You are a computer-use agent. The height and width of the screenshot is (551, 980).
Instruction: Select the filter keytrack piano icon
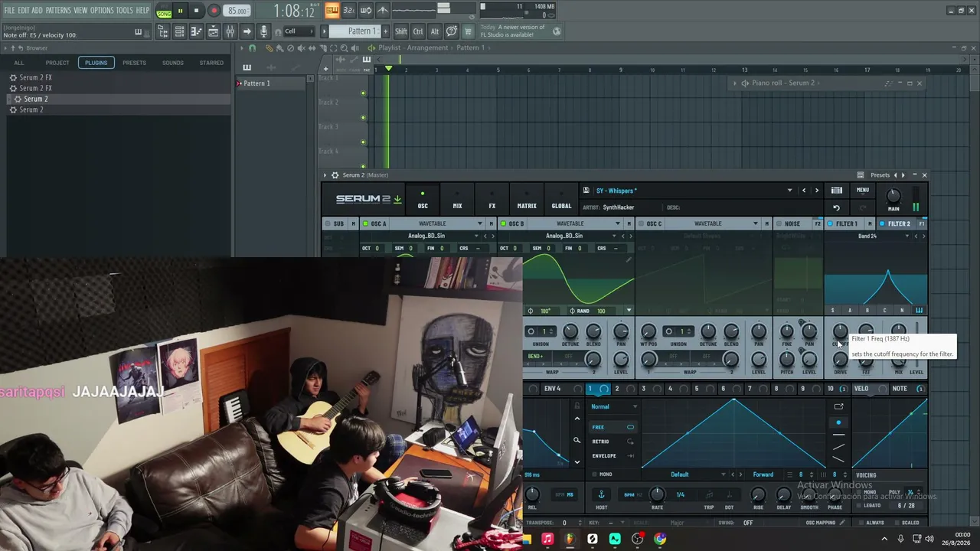tap(919, 310)
